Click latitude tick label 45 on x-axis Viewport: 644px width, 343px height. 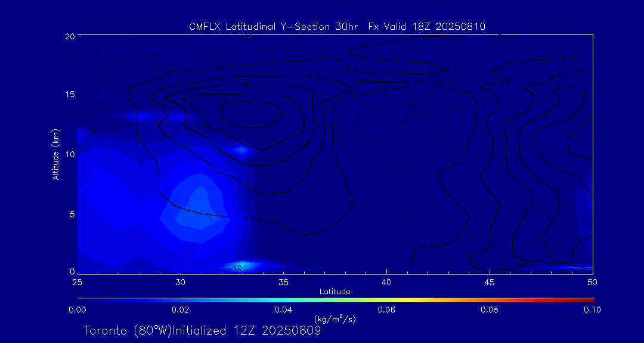(489, 282)
